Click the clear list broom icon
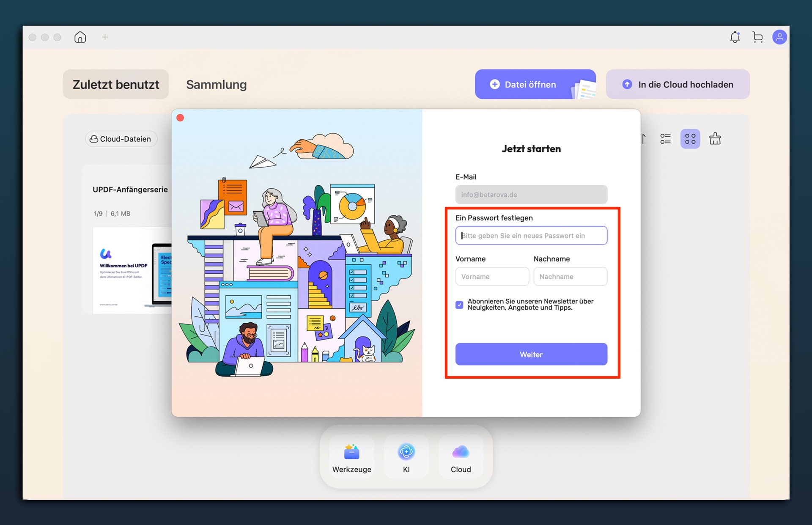The width and height of the screenshot is (812, 525). pos(715,138)
